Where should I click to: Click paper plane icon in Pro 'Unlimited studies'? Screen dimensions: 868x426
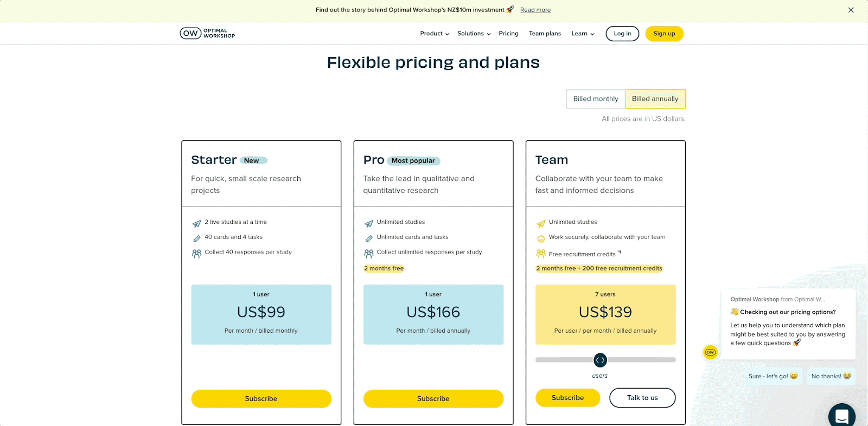pyautogui.click(x=369, y=223)
